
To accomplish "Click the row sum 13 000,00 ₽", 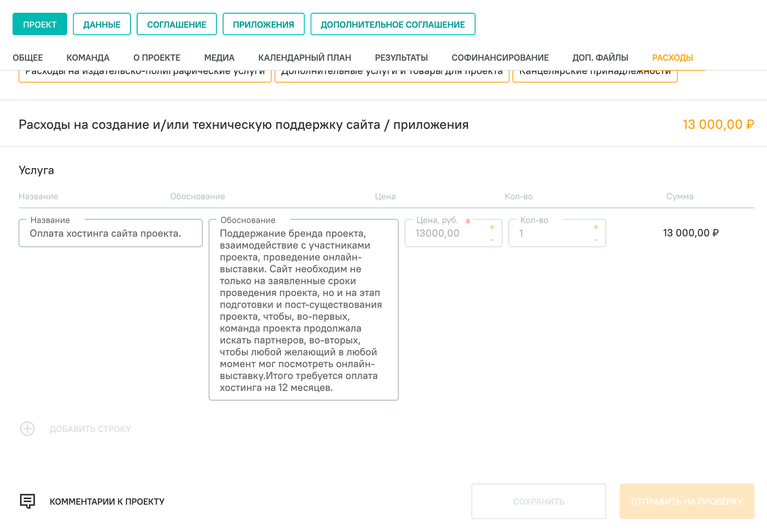I will coord(691,233).
